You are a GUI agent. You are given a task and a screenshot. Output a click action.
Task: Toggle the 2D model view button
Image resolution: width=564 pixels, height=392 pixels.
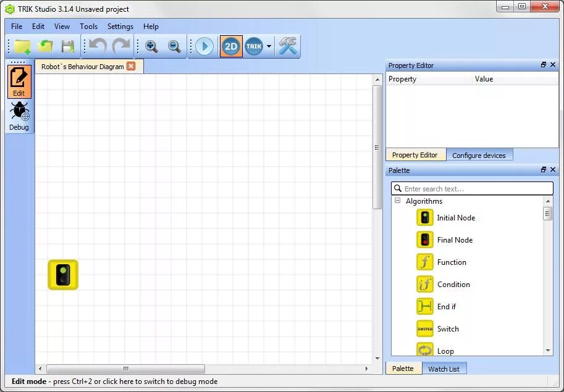coord(231,46)
